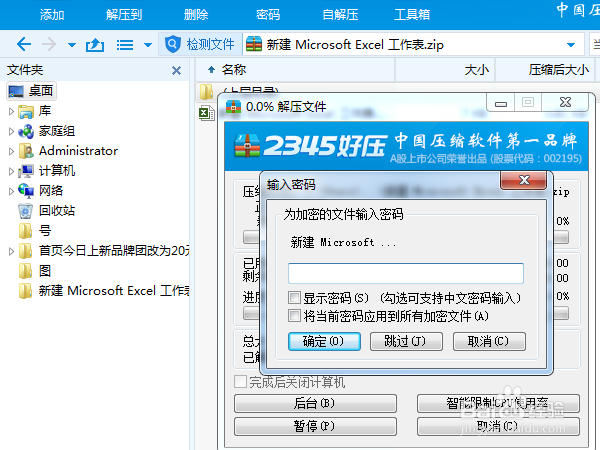Click the 回收站 recycle bin icon
Screen dimensions: 600x450
26,211
